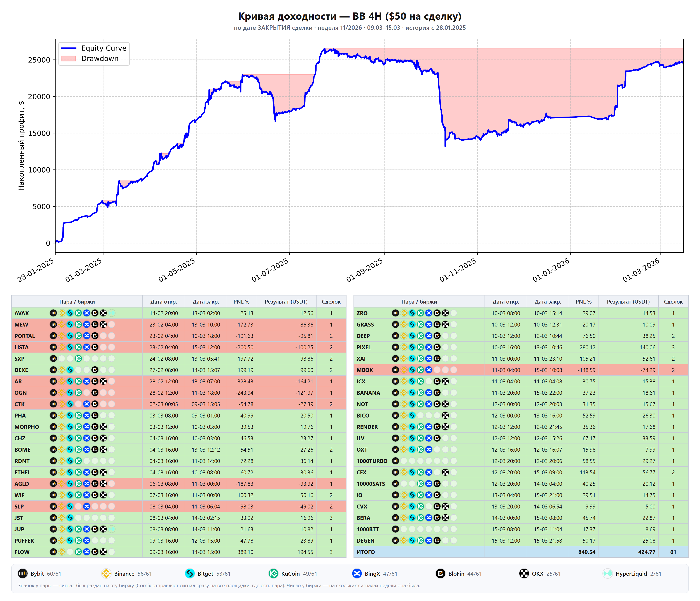
Task: Click the right table's Результат (USDT) header
Action: pos(628,301)
